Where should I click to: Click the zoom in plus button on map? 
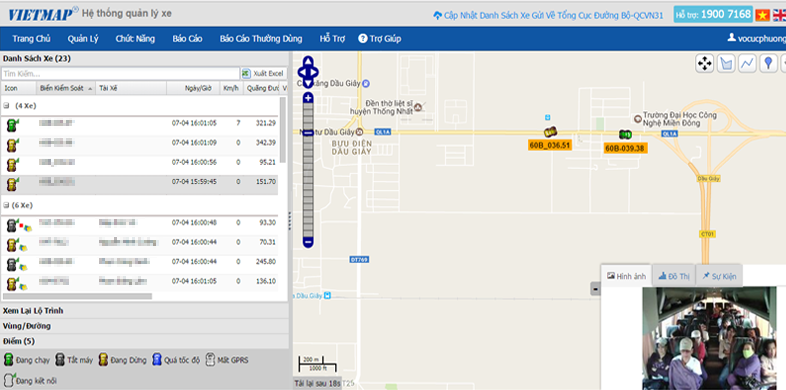308,98
